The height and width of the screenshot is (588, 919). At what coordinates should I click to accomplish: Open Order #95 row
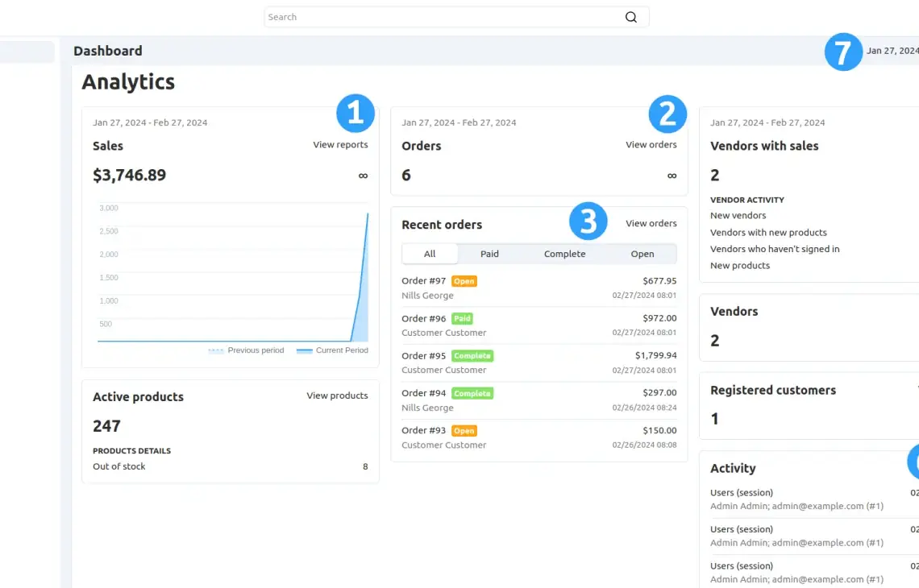pyautogui.click(x=539, y=363)
